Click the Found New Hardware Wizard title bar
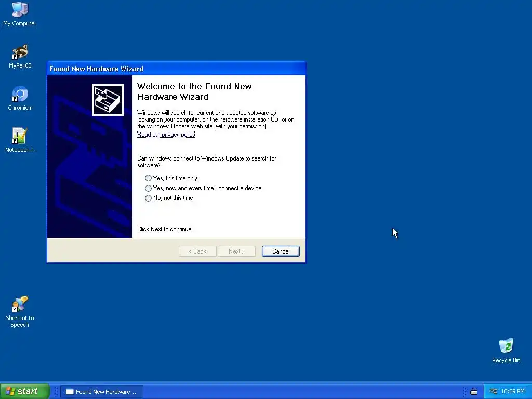This screenshot has width=532, height=399. click(x=176, y=69)
